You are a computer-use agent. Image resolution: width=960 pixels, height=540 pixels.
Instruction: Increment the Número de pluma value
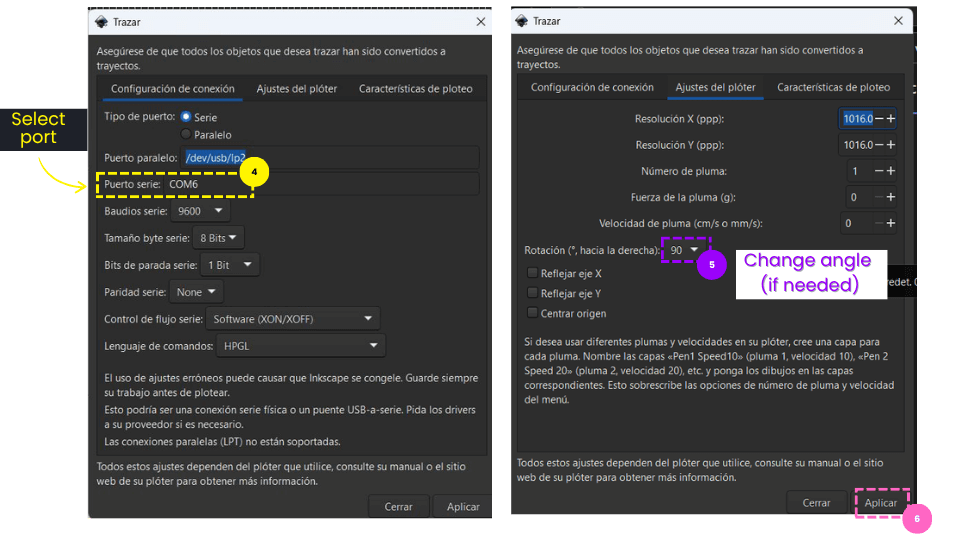coord(890,171)
